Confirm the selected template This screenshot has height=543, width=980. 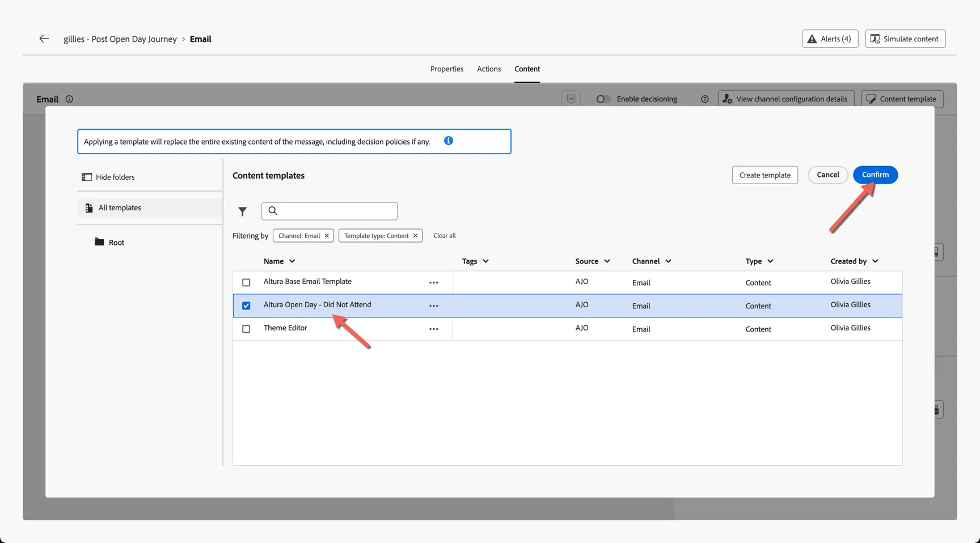tap(875, 175)
